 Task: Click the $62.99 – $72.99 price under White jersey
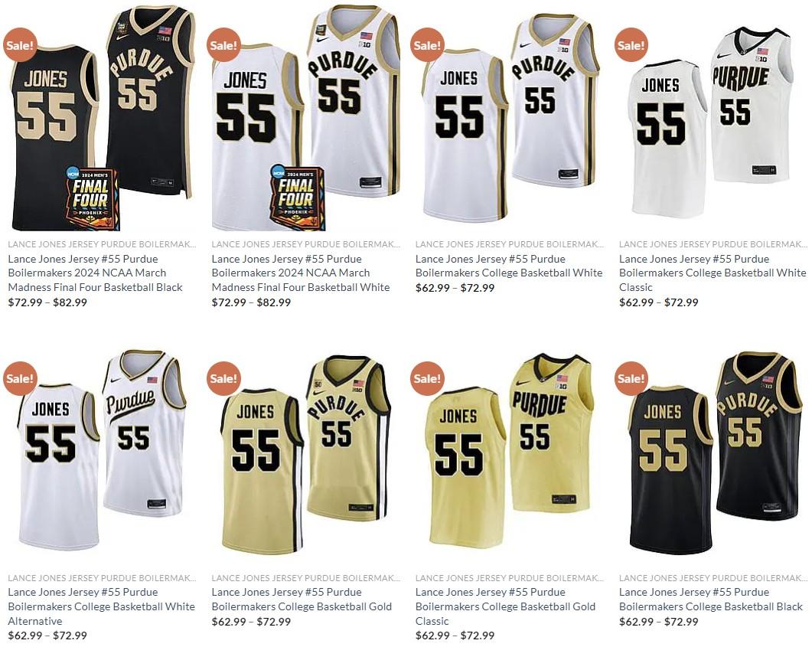(x=455, y=288)
